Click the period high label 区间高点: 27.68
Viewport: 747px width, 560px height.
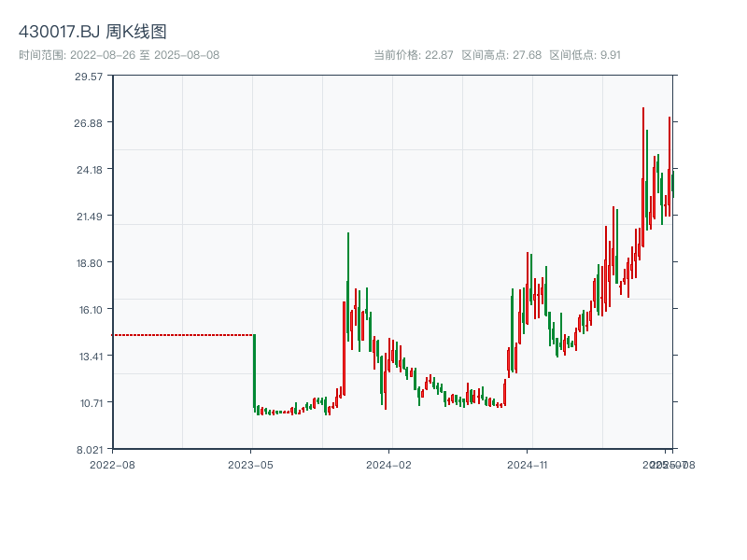point(501,55)
